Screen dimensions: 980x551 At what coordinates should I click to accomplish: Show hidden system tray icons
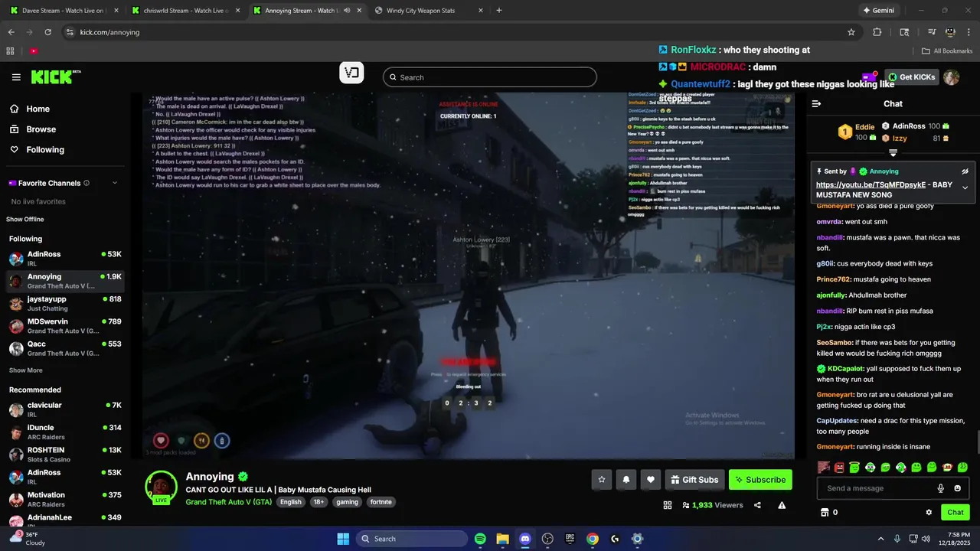pos(880,539)
